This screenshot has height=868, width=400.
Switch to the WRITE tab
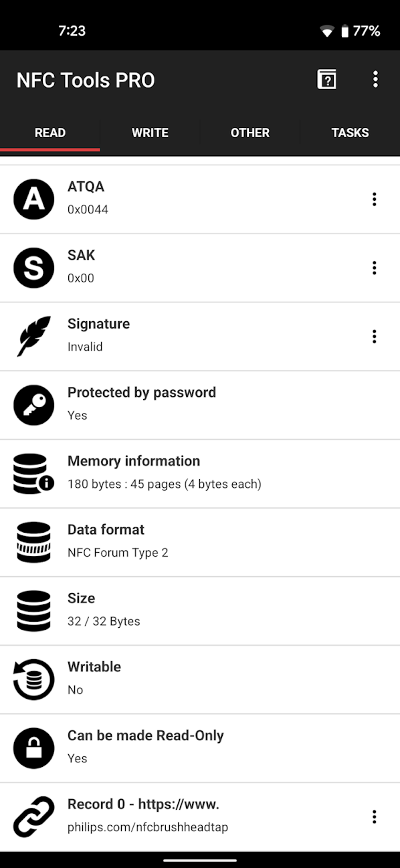coord(150,133)
